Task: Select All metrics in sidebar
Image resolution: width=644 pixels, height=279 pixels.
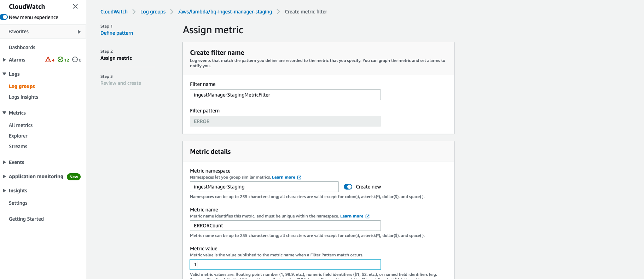Action: (x=21, y=125)
